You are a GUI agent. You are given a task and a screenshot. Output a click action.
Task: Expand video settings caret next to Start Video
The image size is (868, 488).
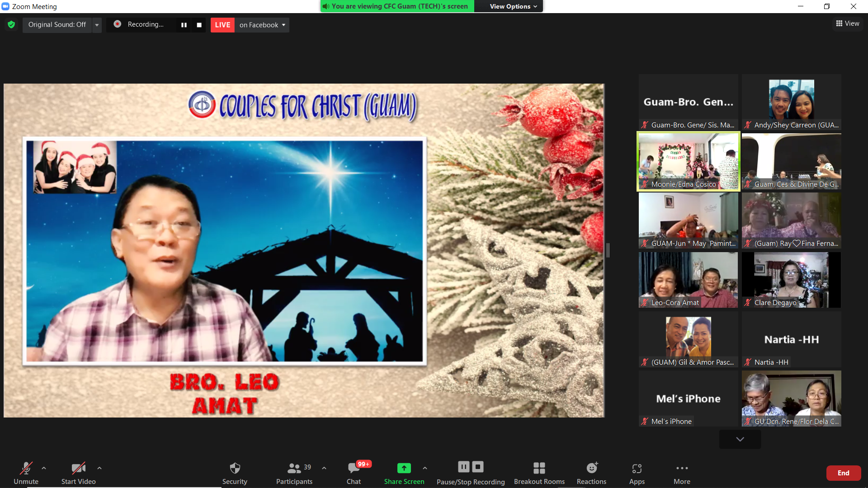99,468
